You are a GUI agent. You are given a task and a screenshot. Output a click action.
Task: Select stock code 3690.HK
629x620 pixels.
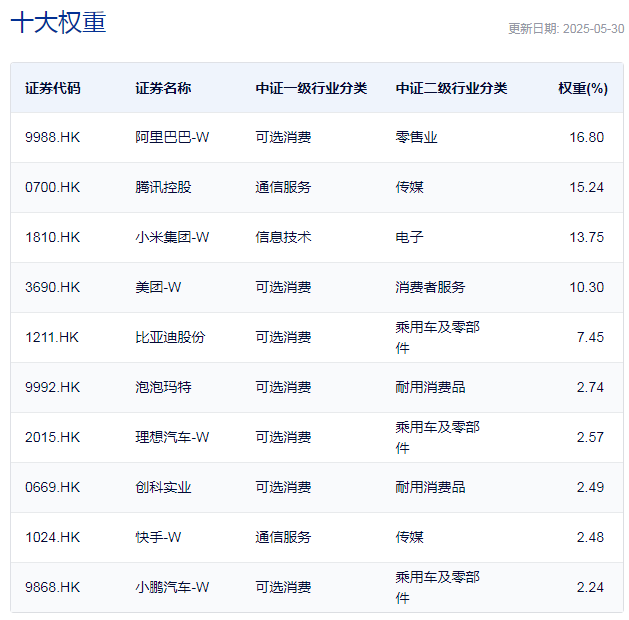(x=53, y=287)
